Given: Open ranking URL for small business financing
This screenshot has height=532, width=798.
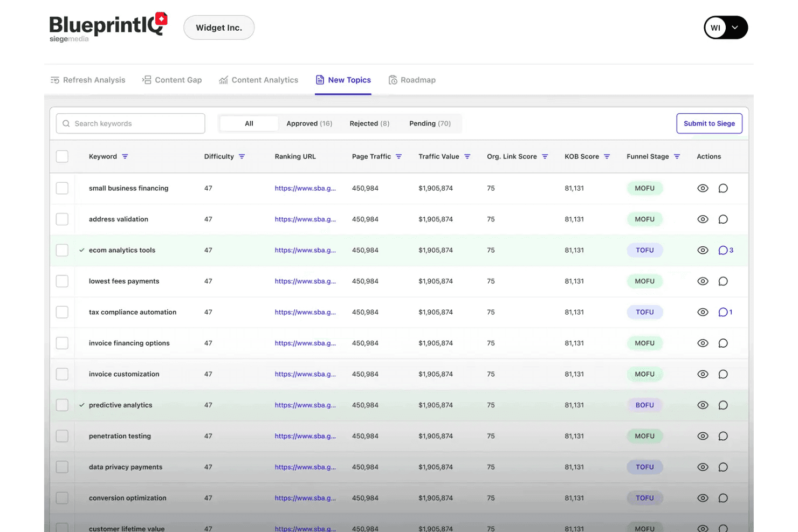Looking at the screenshot, I should (x=305, y=188).
